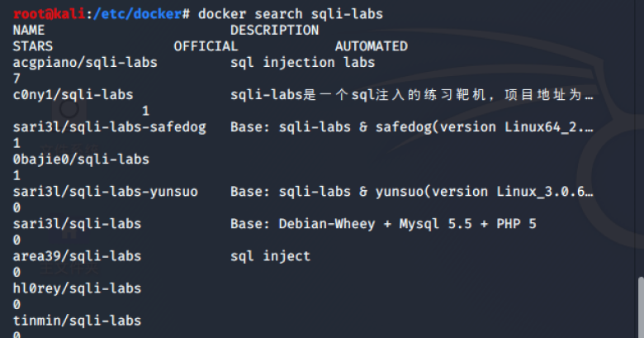Screen dimensions: 644x338
Task: Click the area39/sqli-labs repository name
Action: point(77,256)
